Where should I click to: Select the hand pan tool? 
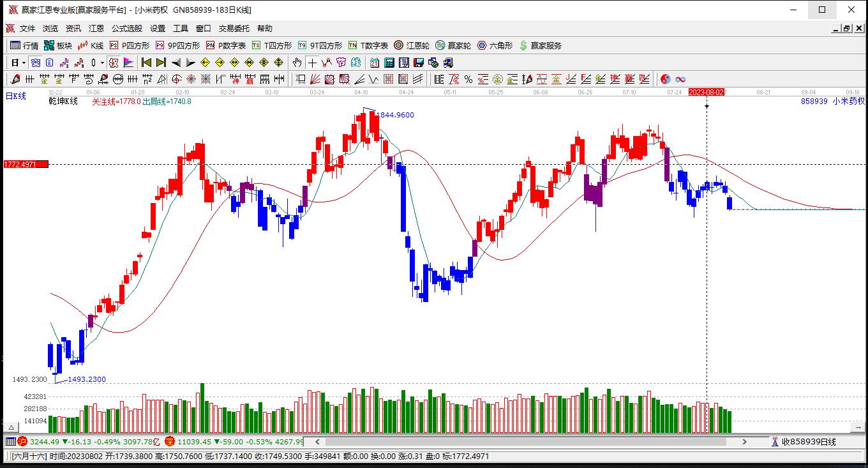pyautogui.click(x=297, y=63)
